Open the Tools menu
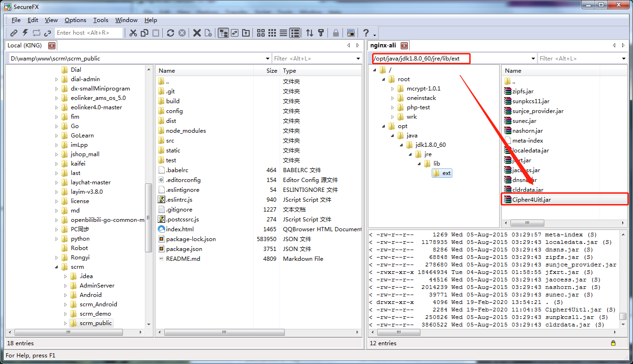This screenshot has height=364, width=633. [100, 20]
